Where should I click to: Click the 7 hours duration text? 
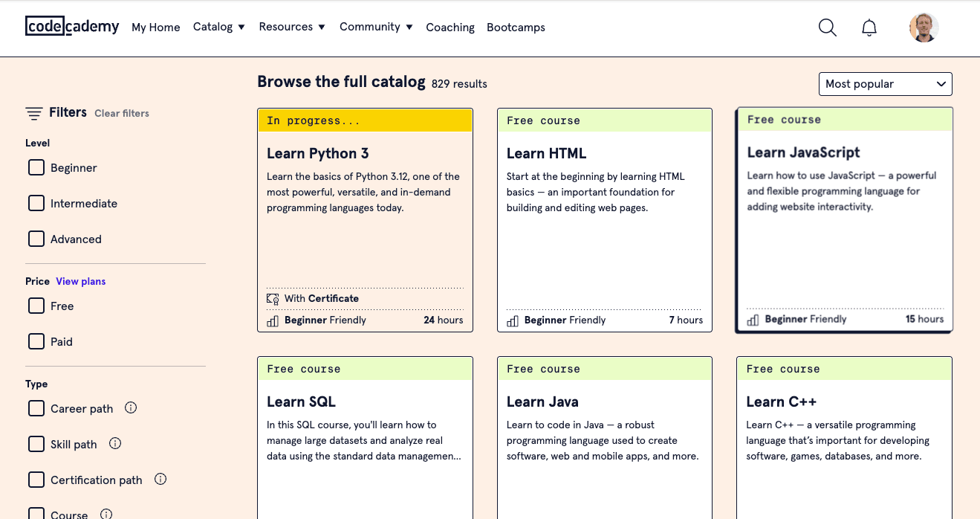[686, 320]
